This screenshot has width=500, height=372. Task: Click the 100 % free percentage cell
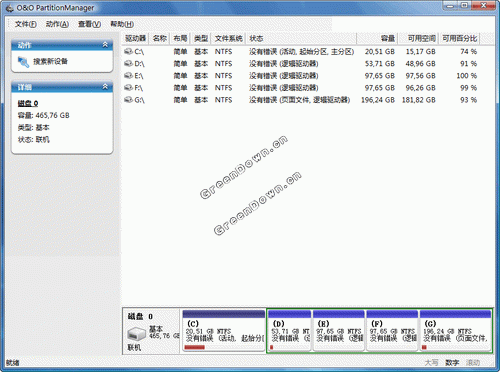click(x=467, y=76)
